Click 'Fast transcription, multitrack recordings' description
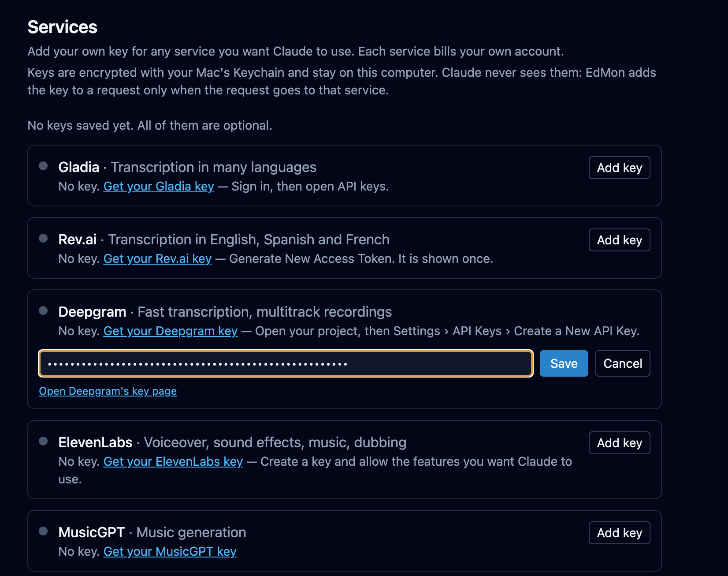The height and width of the screenshot is (576, 728). [265, 312]
